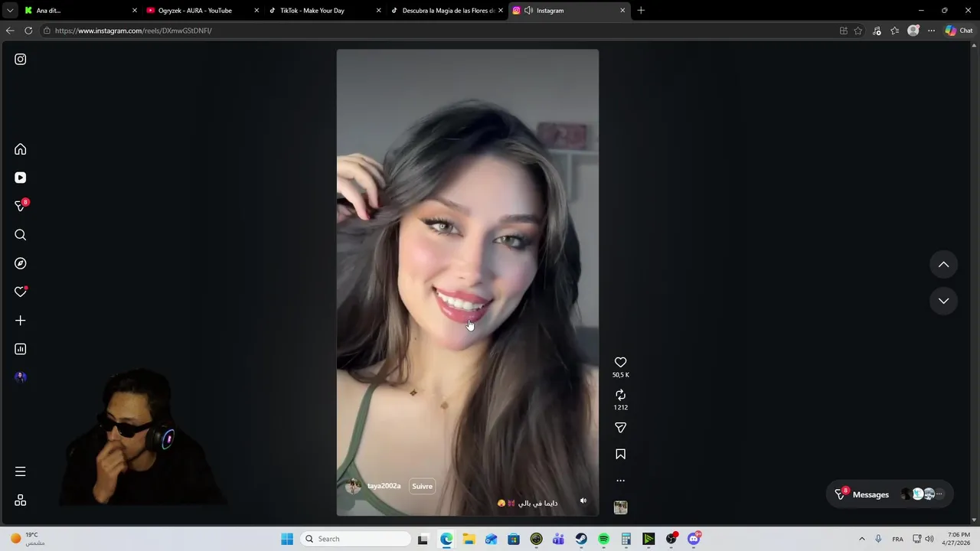Open the reel's three-dot options menu
The width and height of the screenshot is (980, 551).
(x=620, y=481)
